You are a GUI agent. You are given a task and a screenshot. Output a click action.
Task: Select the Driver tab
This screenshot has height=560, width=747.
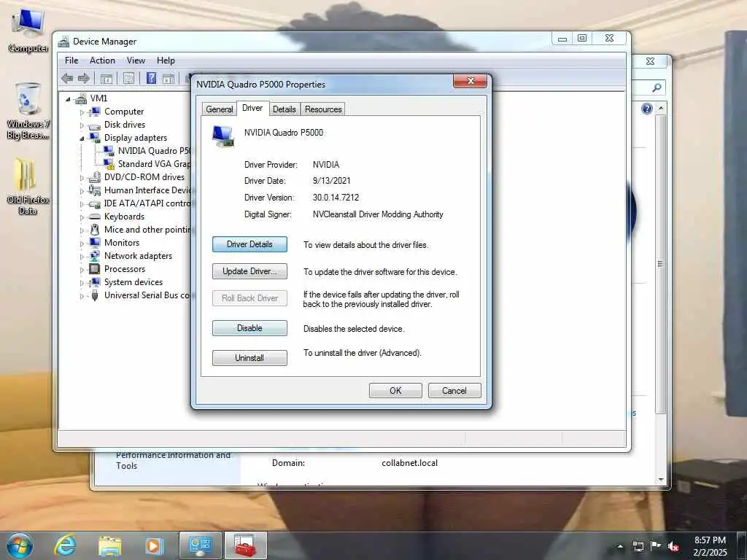252,108
